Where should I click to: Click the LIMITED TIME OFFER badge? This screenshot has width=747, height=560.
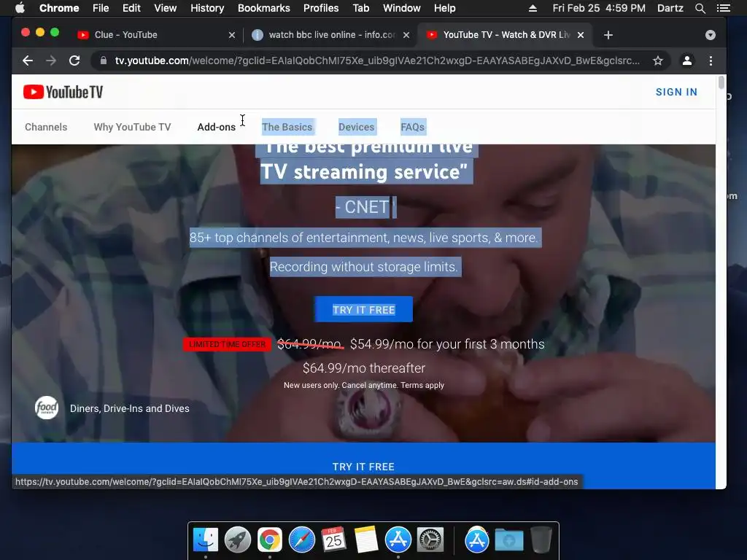click(228, 344)
